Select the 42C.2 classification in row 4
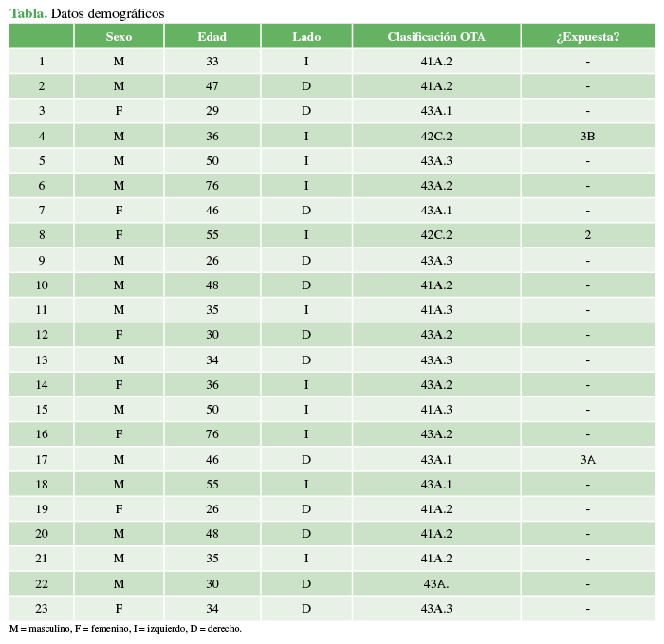The height and width of the screenshot is (644, 664). (436, 137)
